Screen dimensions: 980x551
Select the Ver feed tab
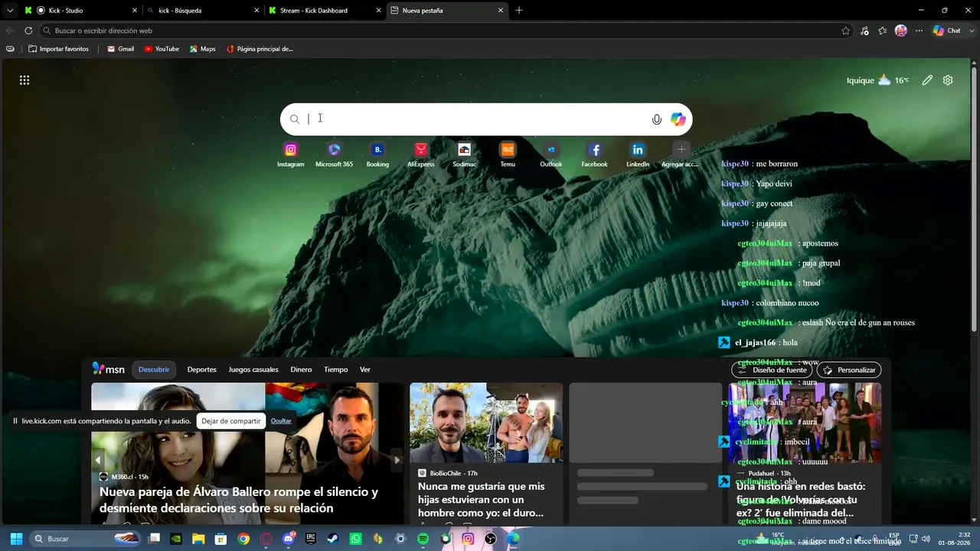point(365,370)
